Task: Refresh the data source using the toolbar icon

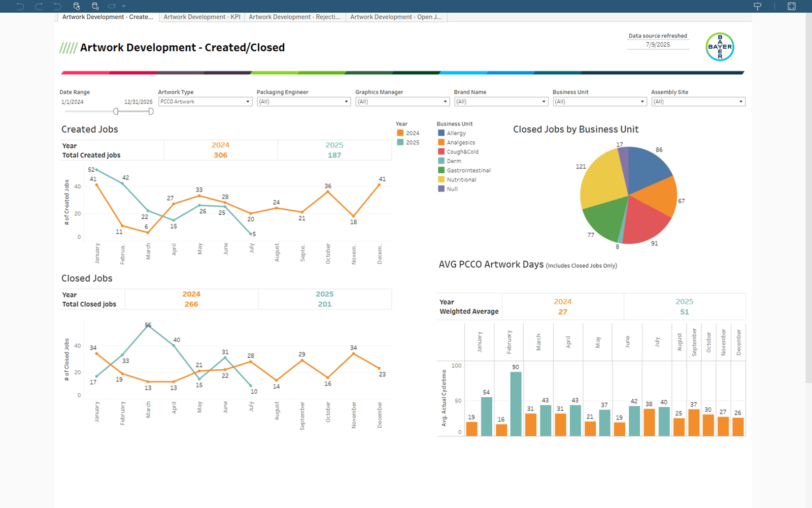Action: click(76, 6)
